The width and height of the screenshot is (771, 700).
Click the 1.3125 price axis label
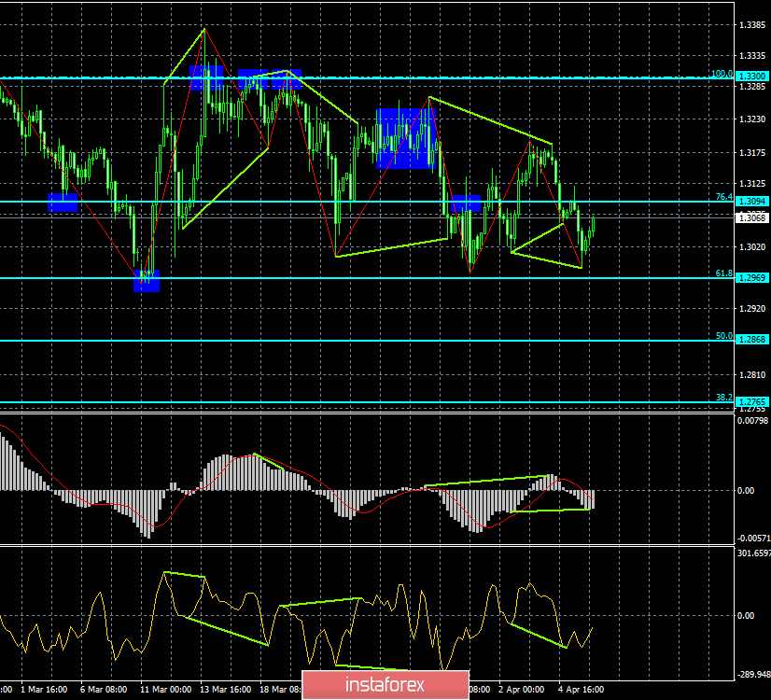(752, 184)
